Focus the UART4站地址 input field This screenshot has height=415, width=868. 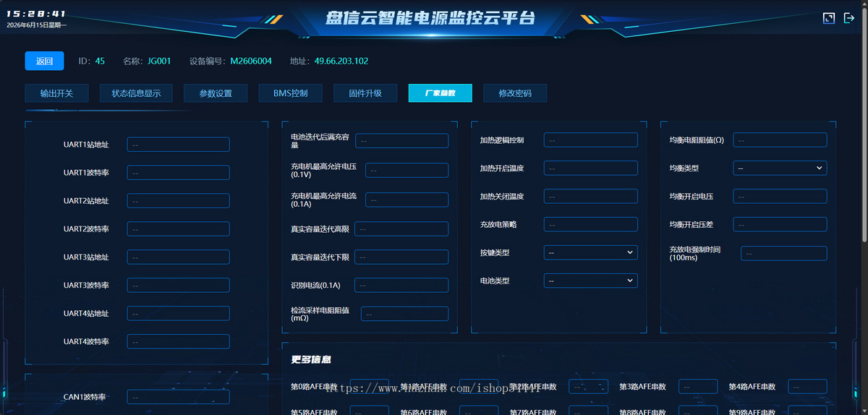pyautogui.click(x=178, y=314)
